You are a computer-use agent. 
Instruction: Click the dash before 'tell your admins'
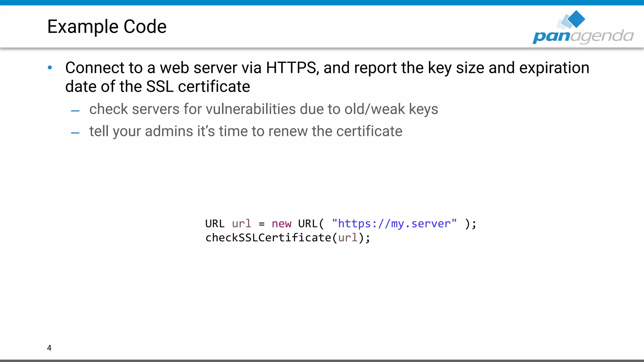pyautogui.click(x=75, y=133)
